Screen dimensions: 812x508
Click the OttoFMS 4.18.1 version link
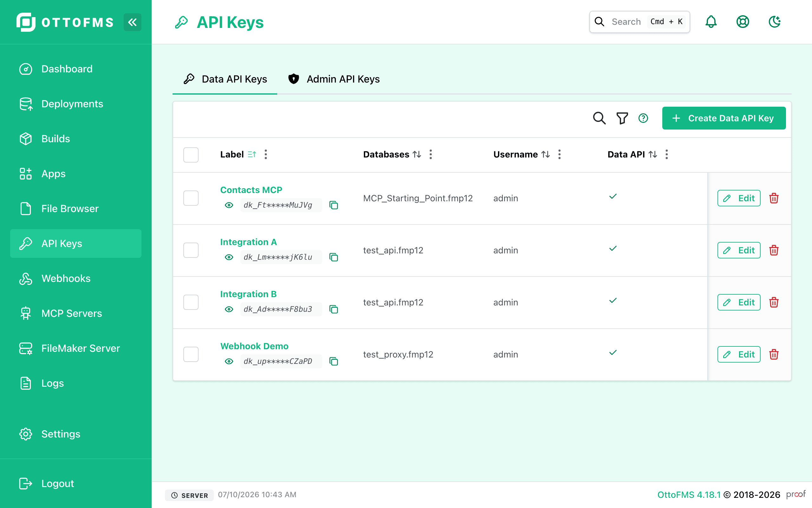point(689,495)
